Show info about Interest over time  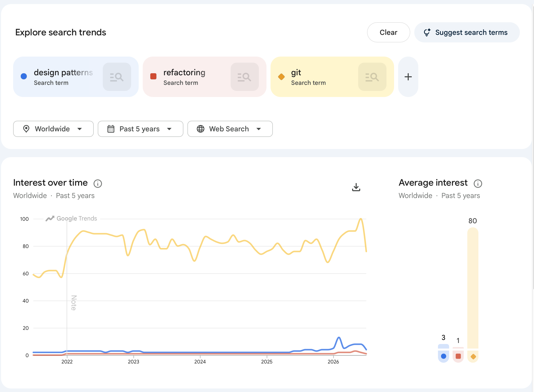[x=98, y=184]
